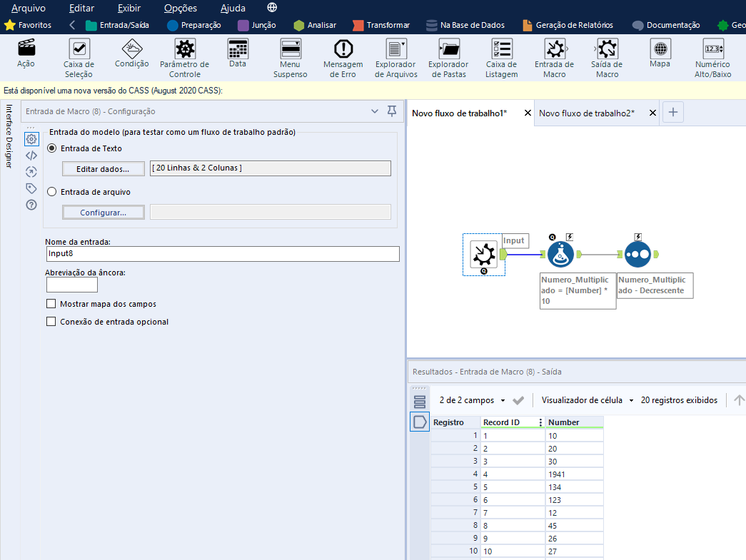Open the Opções menu
Viewport: 746px width, 560px height.
point(180,9)
